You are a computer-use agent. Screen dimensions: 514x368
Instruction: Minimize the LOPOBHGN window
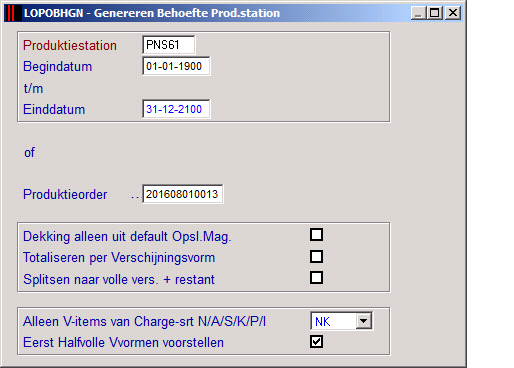[x=418, y=13]
